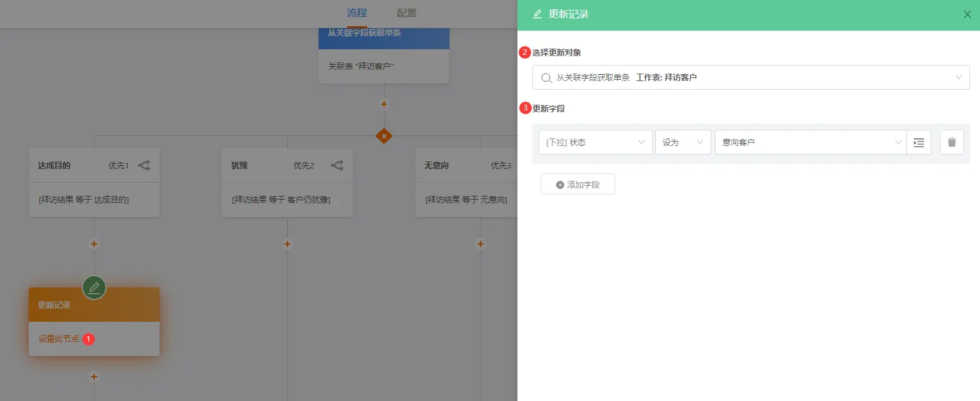The width and height of the screenshot is (980, 401).
Task: Click the 更新字段 section label
Action: (549, 109)
